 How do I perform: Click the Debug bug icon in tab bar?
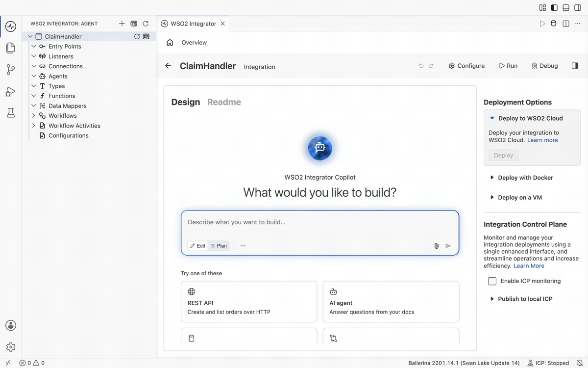point(554,24)
